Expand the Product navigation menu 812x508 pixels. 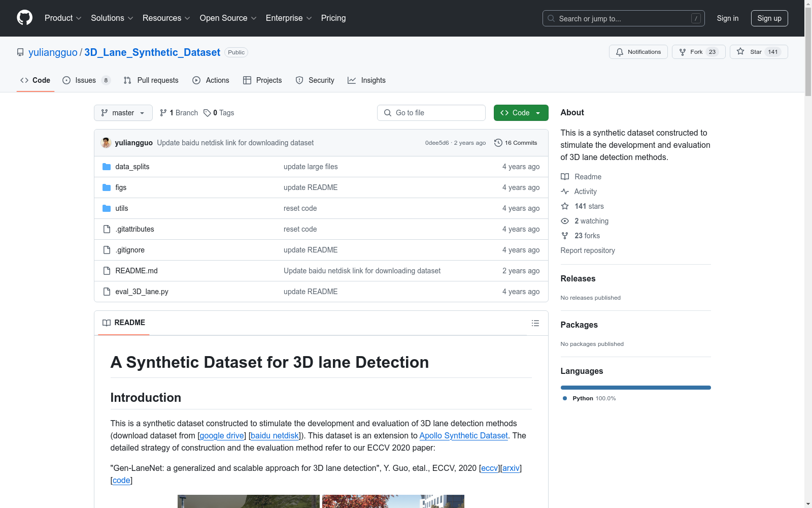tap(63, 18)
